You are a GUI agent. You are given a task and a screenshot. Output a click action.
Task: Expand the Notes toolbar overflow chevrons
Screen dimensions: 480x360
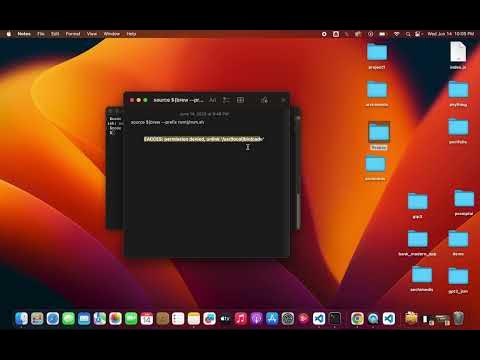click(x=283, y=100)
